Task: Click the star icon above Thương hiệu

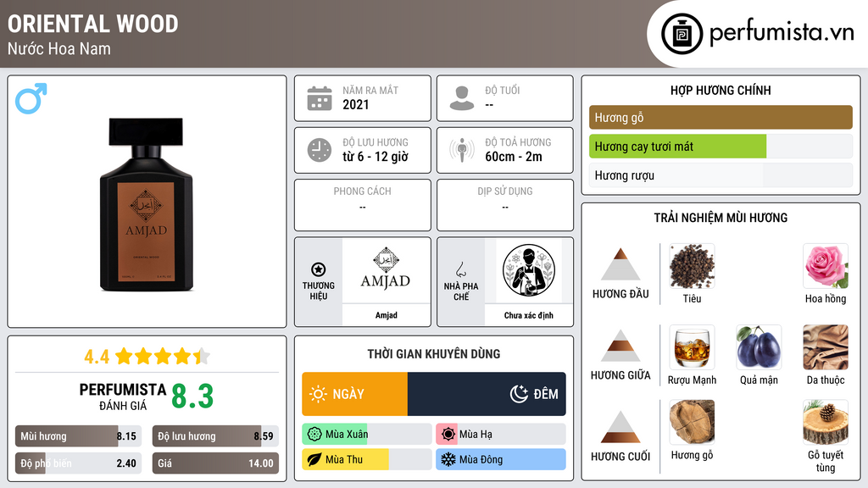Action: (319, 269)
